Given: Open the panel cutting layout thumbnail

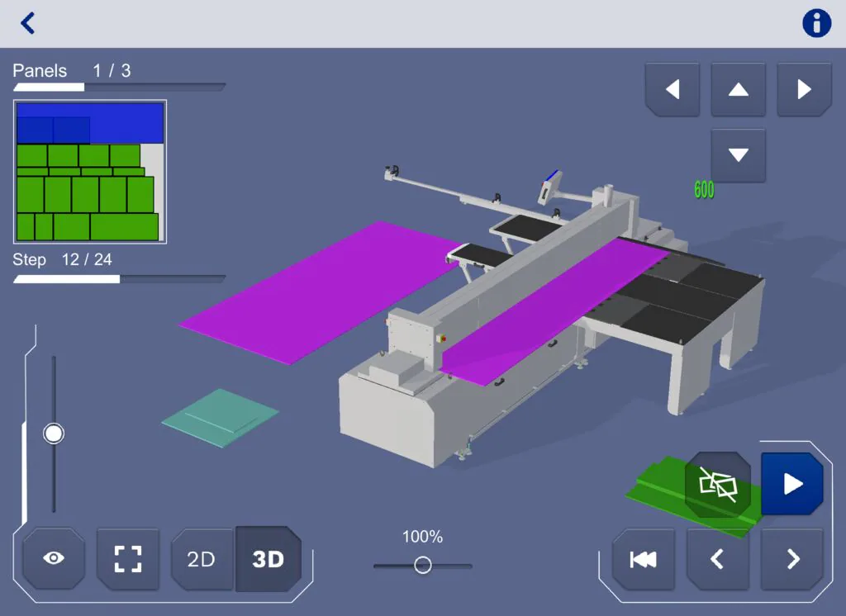Looking at the screenshot, I should (x=90, y=172).
